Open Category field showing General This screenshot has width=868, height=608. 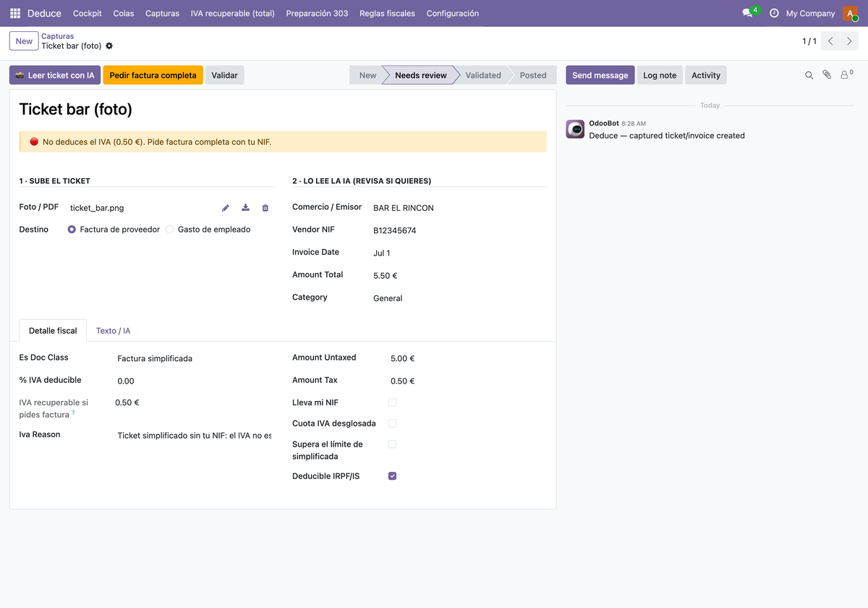pos(459,298)
